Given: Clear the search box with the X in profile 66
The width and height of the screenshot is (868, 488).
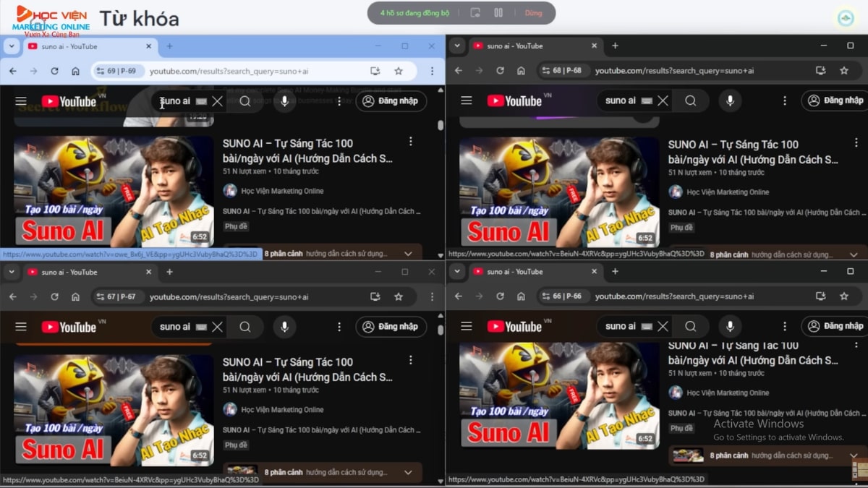Looking at the screenshot, I should click(663, 326).
